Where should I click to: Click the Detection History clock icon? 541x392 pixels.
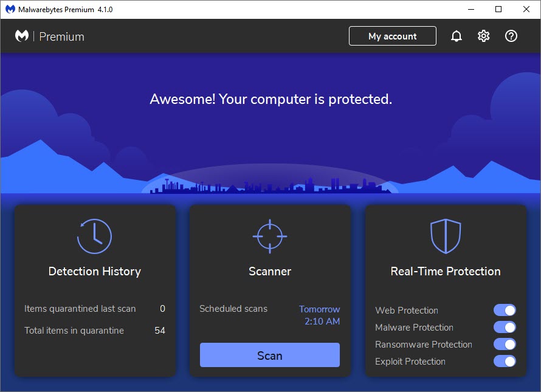[95, 236]
